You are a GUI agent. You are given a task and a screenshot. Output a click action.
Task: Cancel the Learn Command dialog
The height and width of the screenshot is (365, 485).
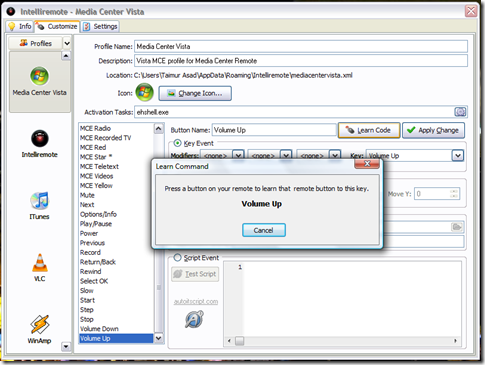click(264, 230)
